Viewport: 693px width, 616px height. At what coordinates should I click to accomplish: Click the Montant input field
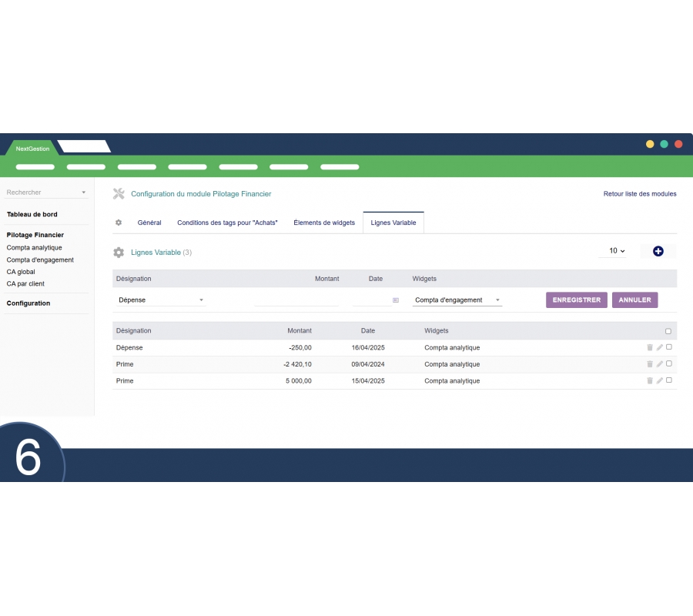[x=296, y=300]
